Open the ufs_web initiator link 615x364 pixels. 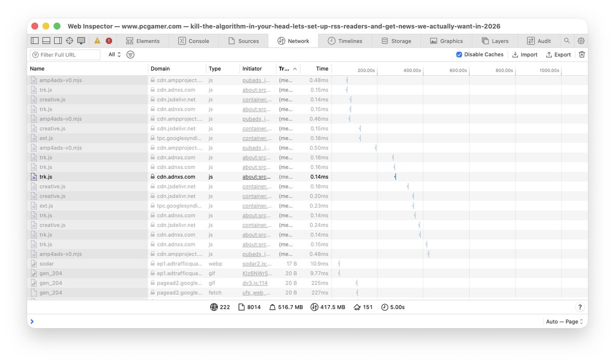tap(256, 293)
